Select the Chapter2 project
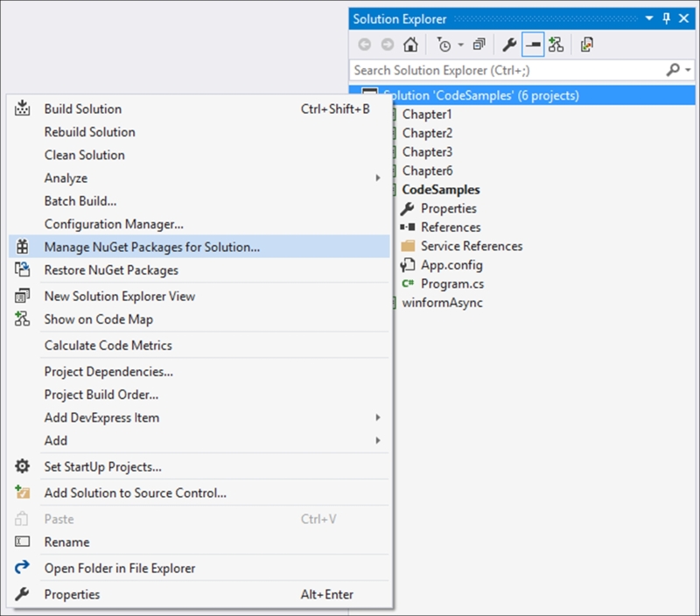The width and height of the screenshot is (700, 616). (x=427, y=133)
